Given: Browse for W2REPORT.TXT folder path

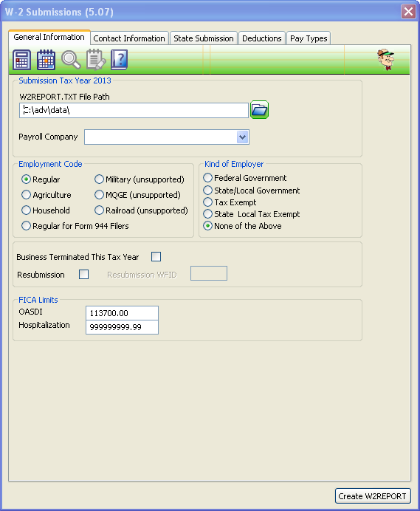Looking at the screenshot, I should click(259, 110).
